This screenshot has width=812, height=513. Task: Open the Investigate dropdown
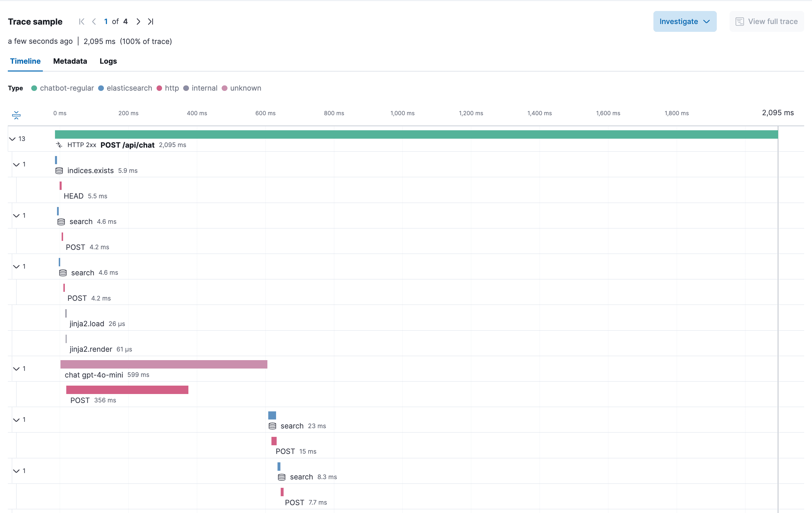point(685,21)
